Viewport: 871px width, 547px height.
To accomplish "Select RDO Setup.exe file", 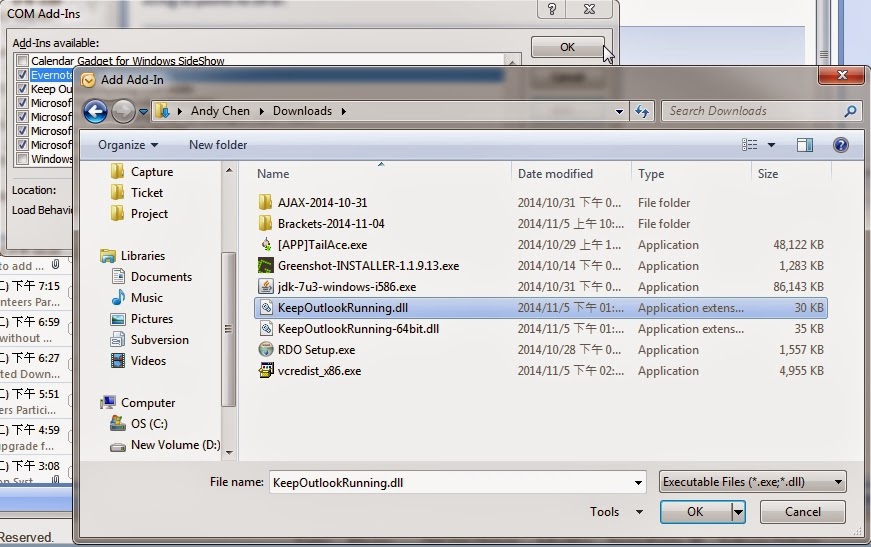I will click(x=316, y=350).
